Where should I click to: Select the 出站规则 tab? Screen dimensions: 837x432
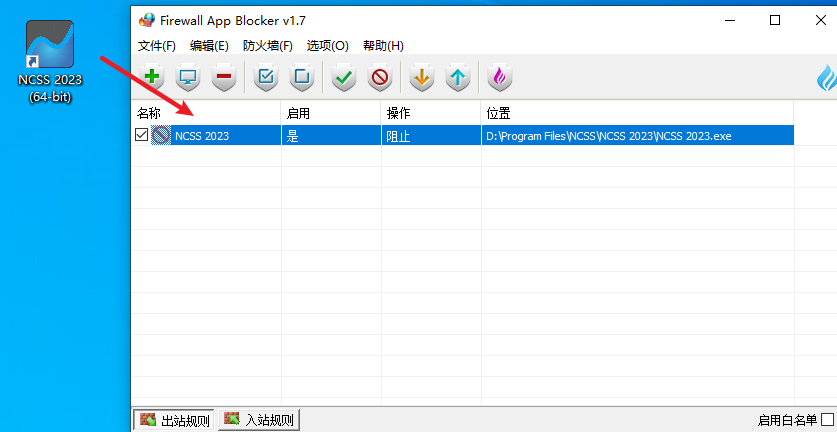coord(176,420)
